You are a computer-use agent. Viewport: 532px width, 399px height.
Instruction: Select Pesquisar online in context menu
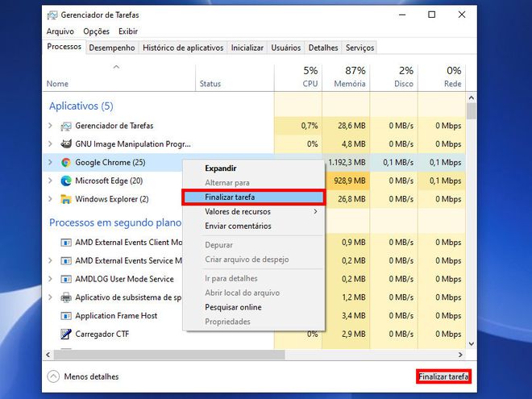[254, 307]
